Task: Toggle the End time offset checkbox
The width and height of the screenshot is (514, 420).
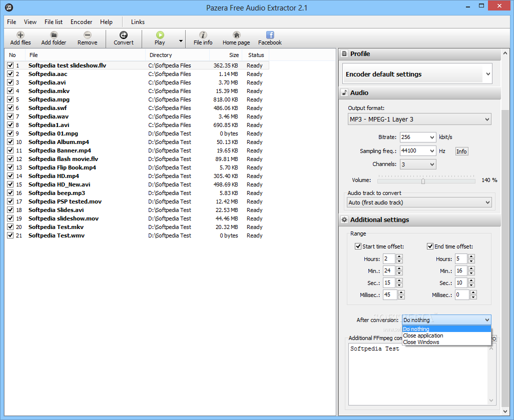Action: point(430,246)
